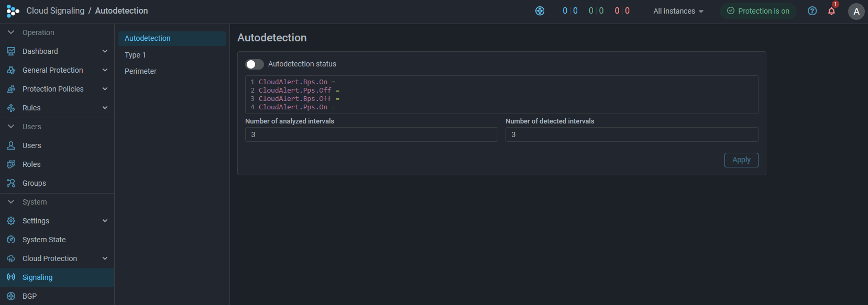Click the Protection is on status button
868x305 pixels.
click(757, 11)
